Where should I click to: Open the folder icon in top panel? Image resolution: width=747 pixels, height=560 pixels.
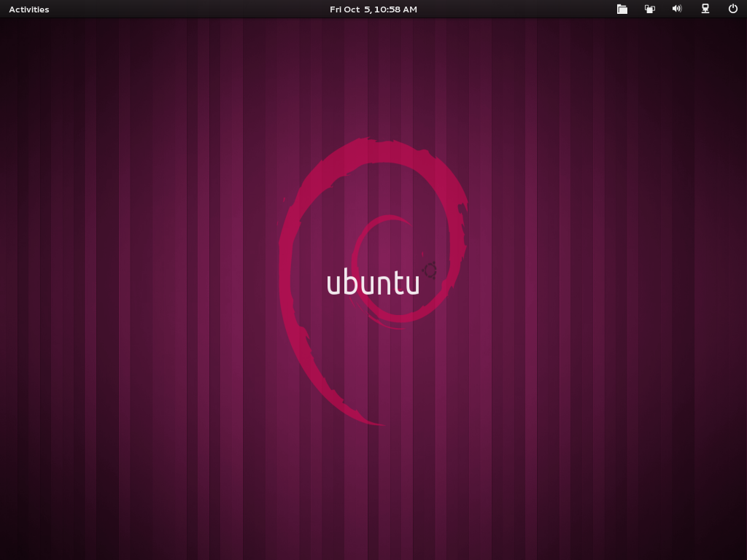tap(622, 9)
